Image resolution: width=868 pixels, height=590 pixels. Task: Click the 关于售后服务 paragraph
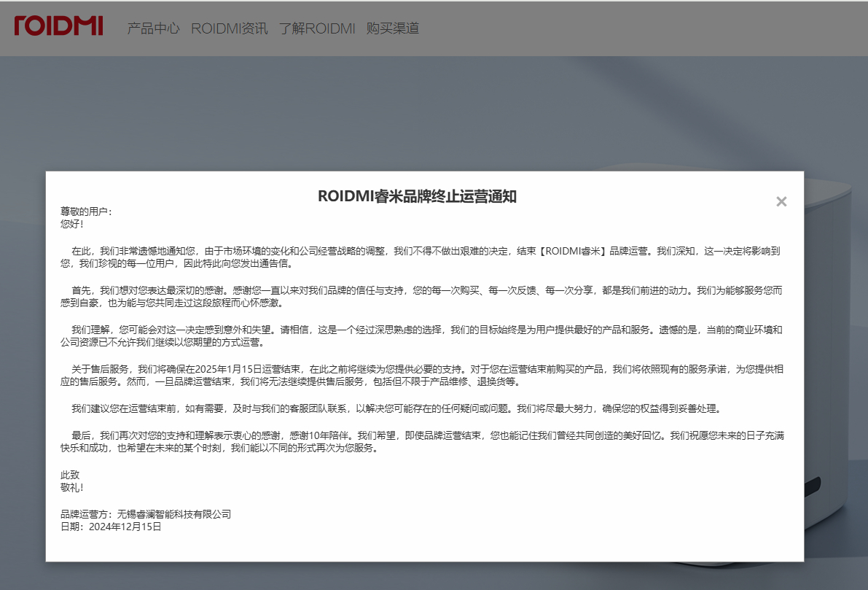point(421,375)
